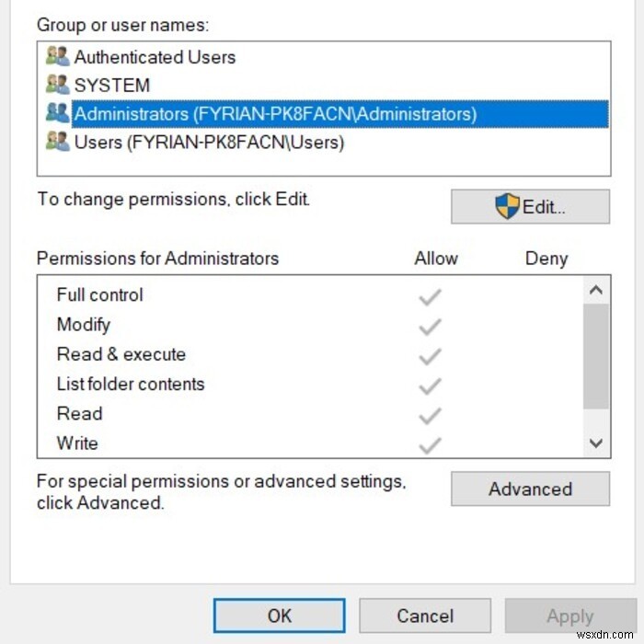Click the Users group icon
The height and width of the screenshot is (644, 644).
pos(58,143)
